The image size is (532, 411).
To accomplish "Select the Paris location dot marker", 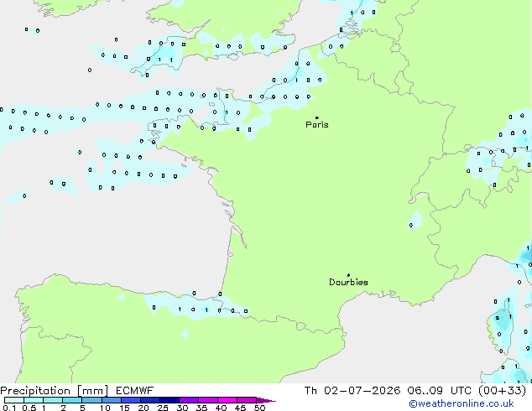I will pos(317,117).
